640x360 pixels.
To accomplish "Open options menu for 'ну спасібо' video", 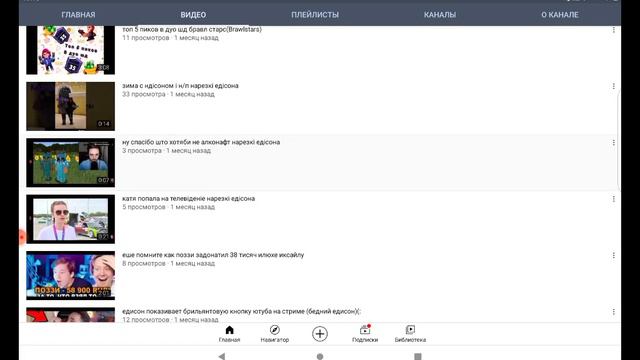I will coord(613,142).
